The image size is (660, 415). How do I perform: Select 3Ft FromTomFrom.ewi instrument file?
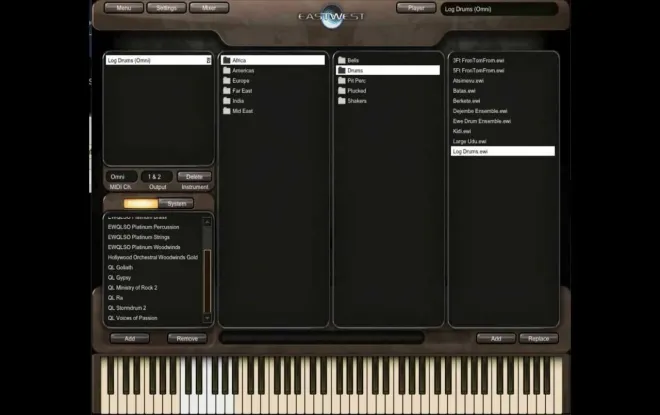coord(479,60)
